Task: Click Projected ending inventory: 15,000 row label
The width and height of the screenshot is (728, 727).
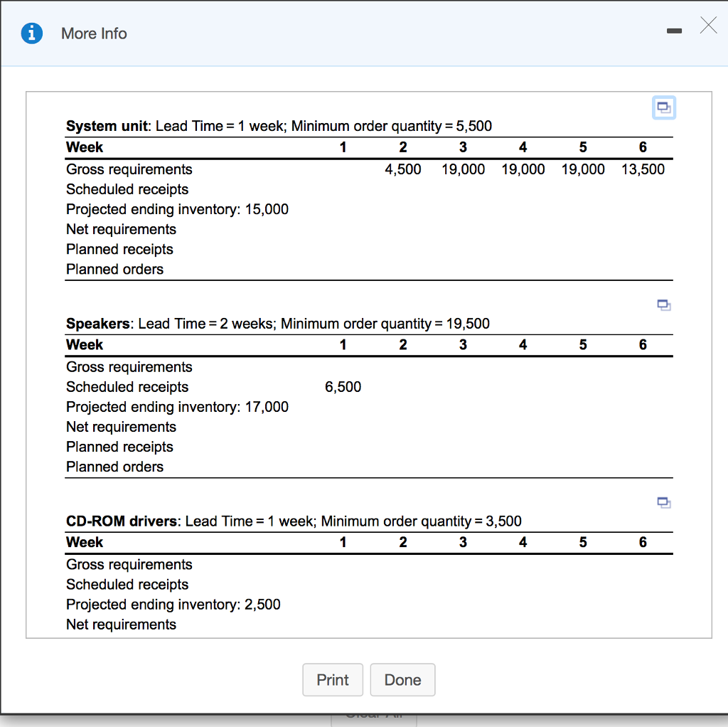Action: tap(177, 209)
